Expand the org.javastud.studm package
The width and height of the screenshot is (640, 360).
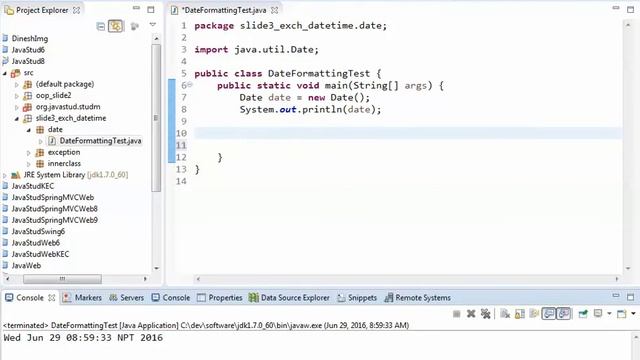17,107
